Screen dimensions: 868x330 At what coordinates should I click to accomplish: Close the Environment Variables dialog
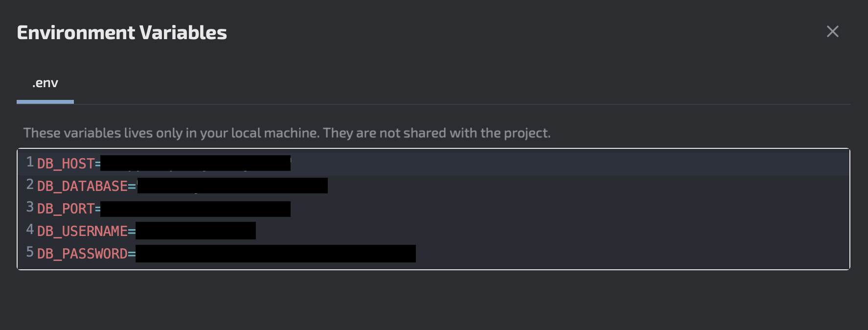832,31
